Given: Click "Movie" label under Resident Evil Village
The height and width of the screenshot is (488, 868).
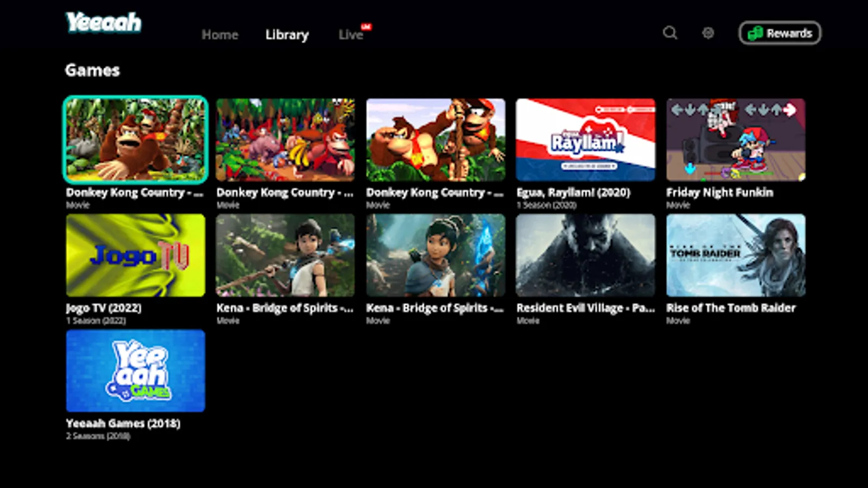Looking at the screenshot, I should [x=528, y=320].
